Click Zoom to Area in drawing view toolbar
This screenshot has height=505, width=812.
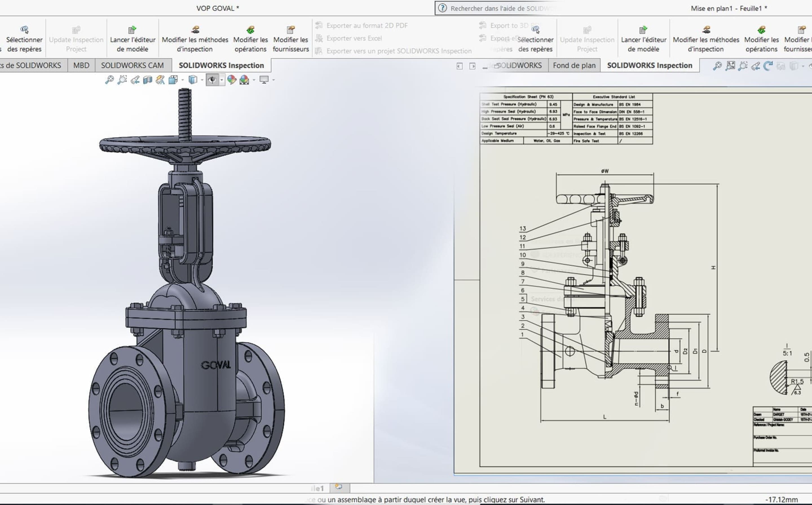pos(743,66)
